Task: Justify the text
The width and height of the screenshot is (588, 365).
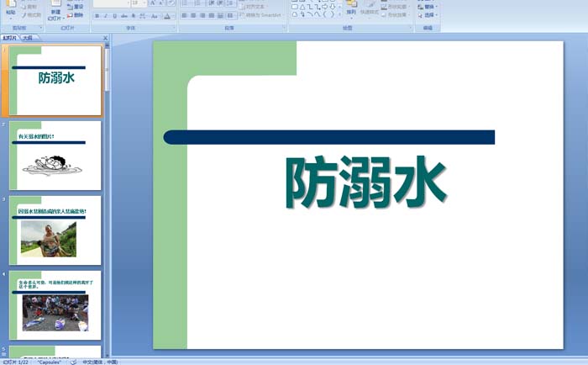Action: 212,15
